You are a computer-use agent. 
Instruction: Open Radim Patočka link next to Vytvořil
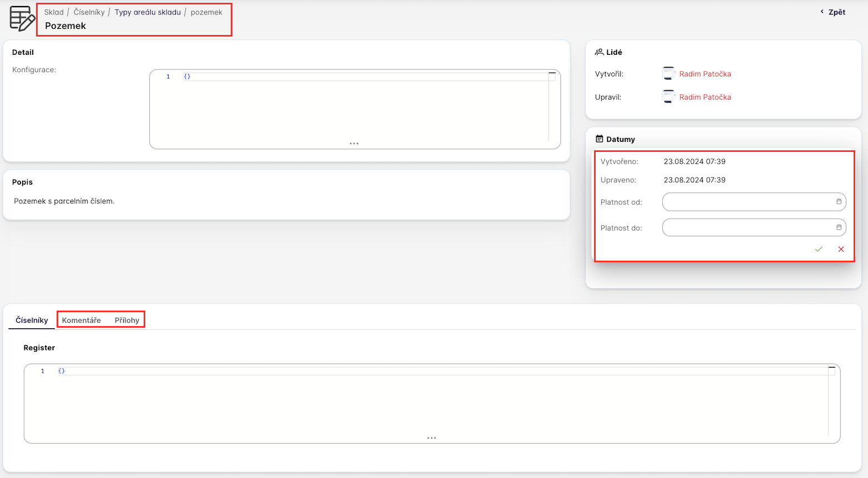705,74
